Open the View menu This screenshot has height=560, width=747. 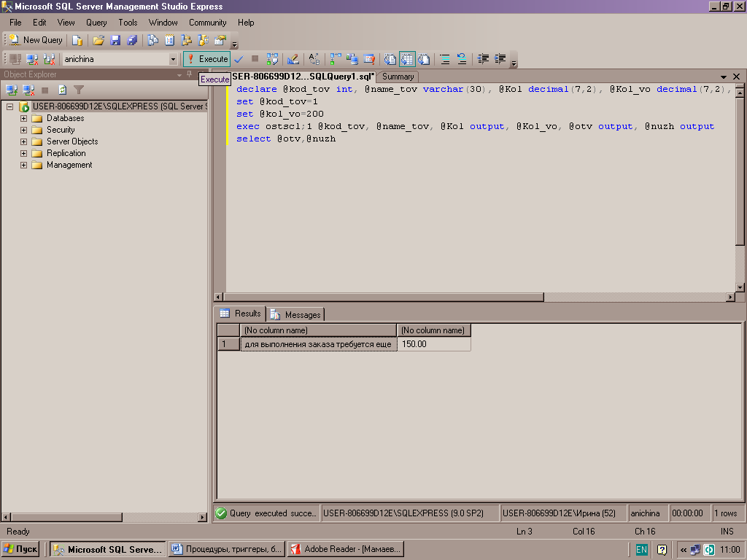[66, 23]
